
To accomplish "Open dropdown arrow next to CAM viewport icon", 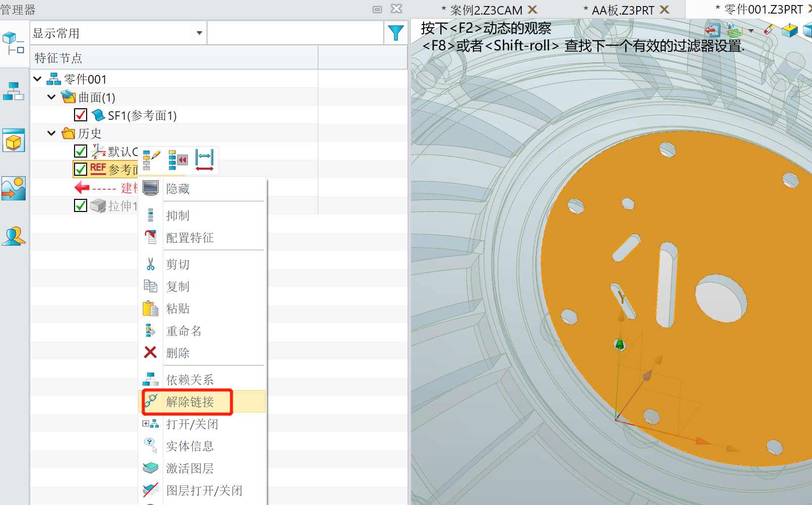I will (x=751, y=31).
